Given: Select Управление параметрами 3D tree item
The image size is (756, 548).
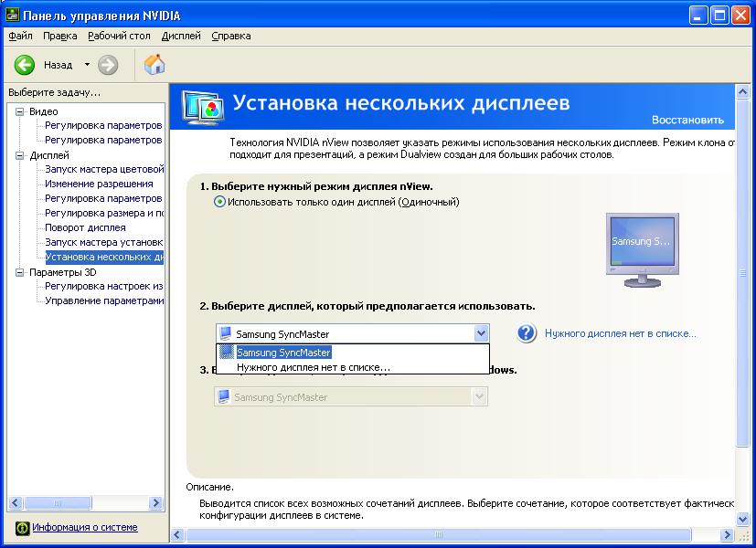Looking at the screenshot, I should [x=104, y=300].
